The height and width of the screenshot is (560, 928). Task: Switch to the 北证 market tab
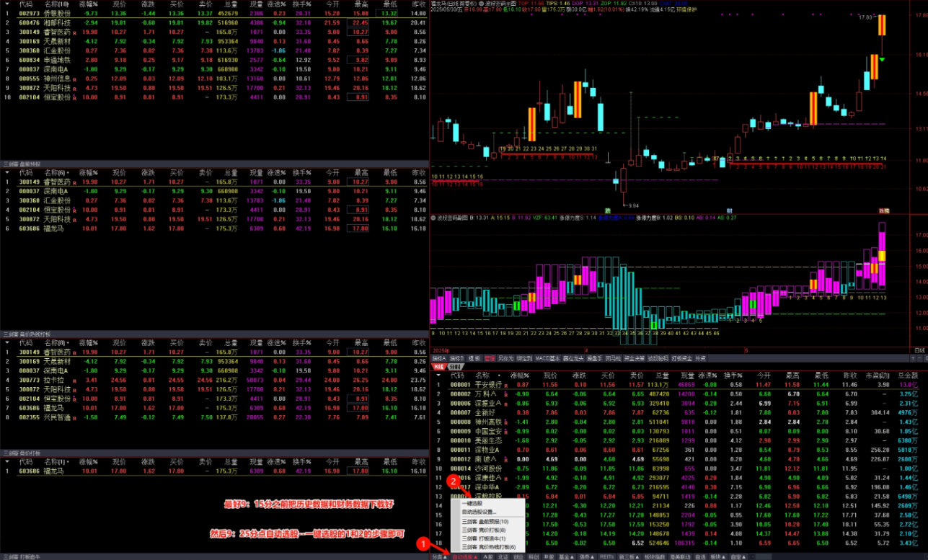point(503,556)
